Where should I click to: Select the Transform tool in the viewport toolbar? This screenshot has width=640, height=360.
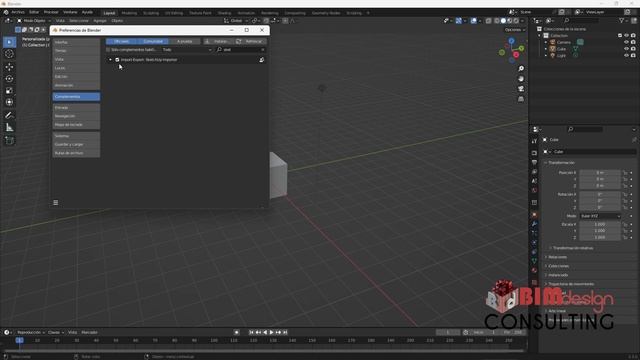[x=9, y=102]
